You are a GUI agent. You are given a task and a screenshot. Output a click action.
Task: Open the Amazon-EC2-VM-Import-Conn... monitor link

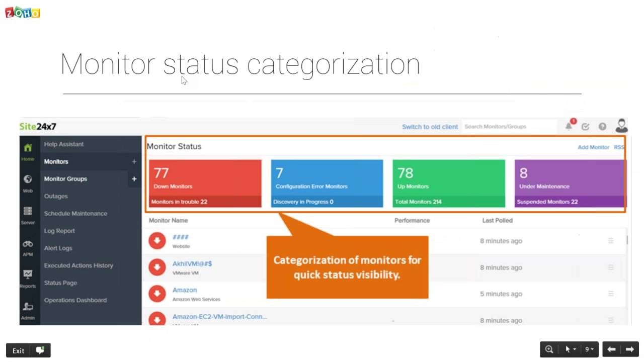220,317
